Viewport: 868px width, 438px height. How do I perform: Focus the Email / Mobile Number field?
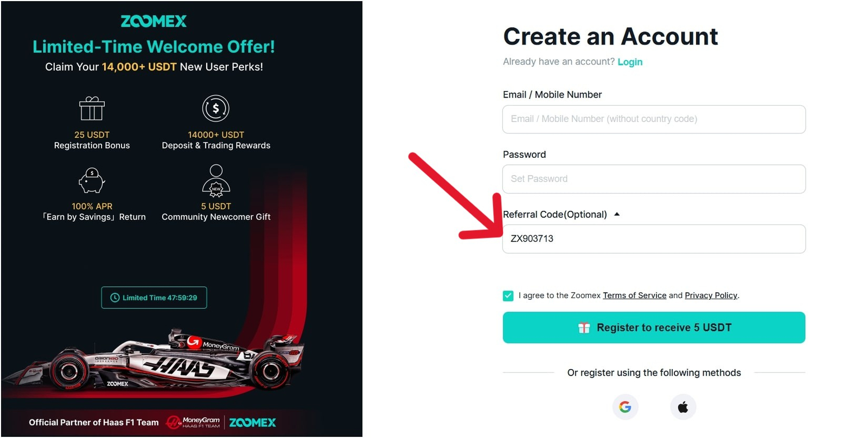[x=654, y=119]
